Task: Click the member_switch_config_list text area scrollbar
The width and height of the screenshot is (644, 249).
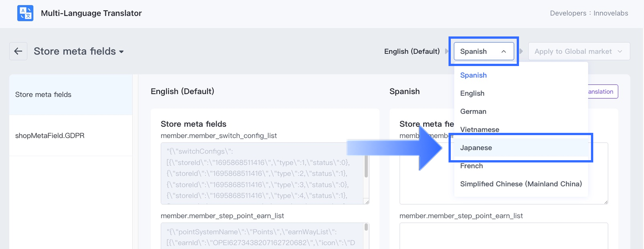Action: (x=366, y=167)
